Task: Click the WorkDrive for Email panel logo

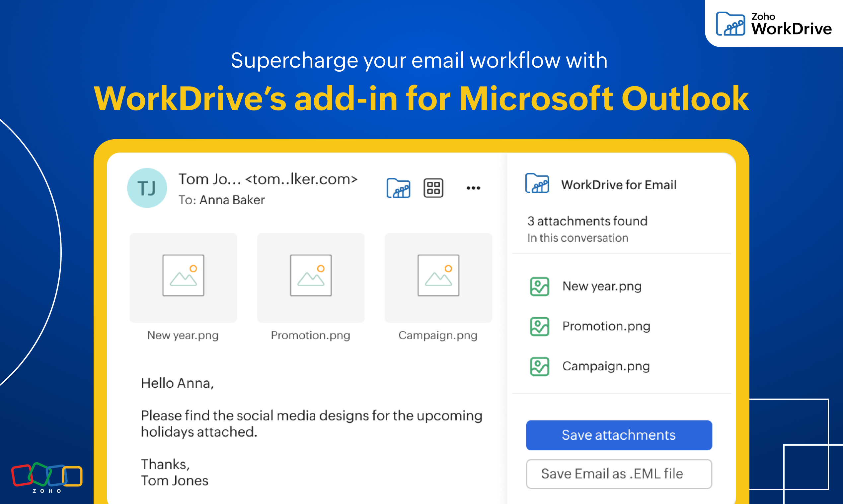Action: (x=537, y=183)
